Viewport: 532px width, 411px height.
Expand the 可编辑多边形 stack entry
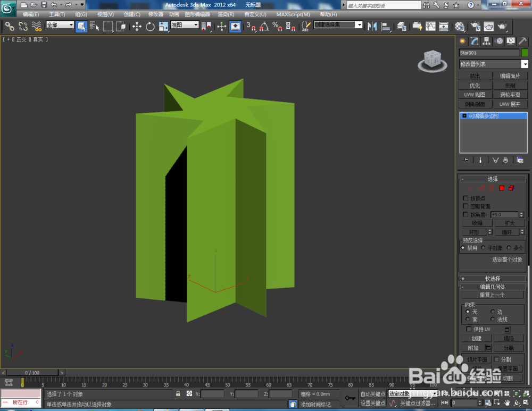[x=464, y=115]
